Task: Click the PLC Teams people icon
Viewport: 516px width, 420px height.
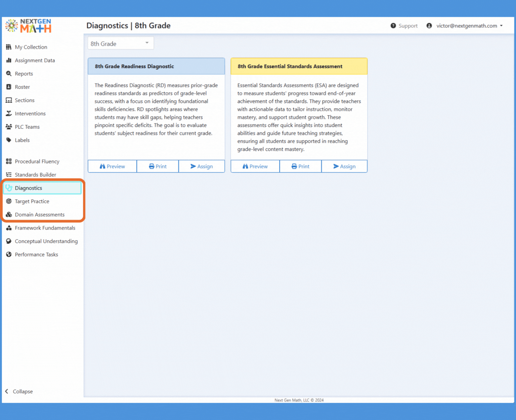Action: click(x=9, y=127)
